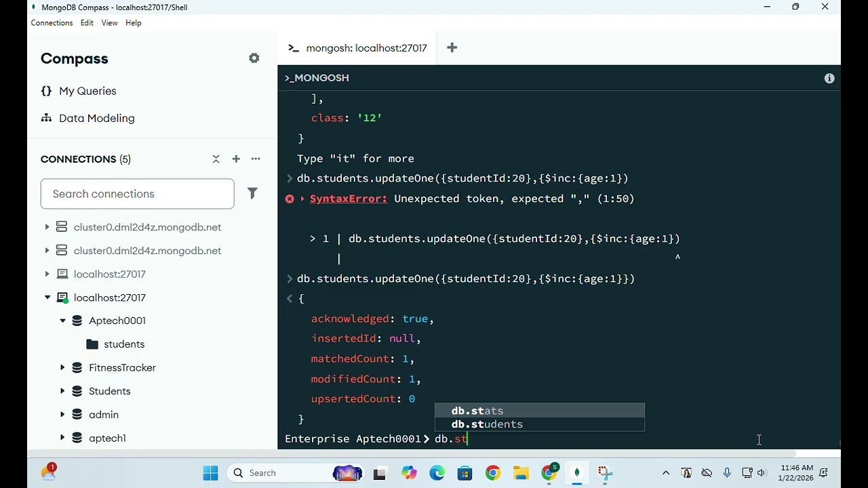Expand second cluster0.dml2d4z.mongodb.net connection

pos(47,251)
